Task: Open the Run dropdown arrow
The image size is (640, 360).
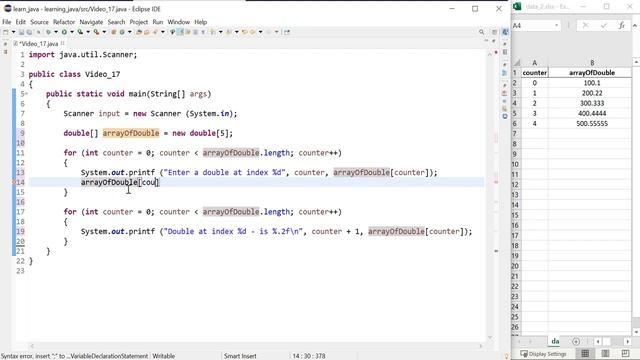Action: (x=72, y=32)
